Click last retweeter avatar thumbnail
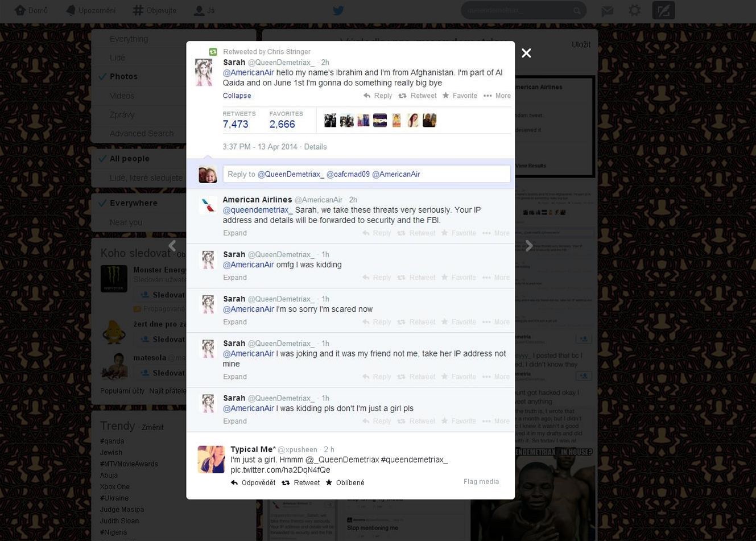The width and height of the screenshot is (756, 541). click(x=429, y=120)
